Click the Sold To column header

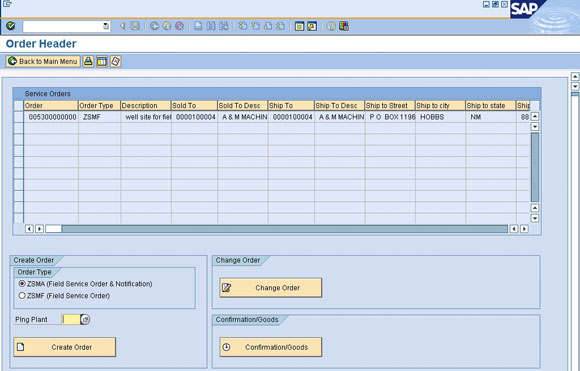tap(194, 105)
